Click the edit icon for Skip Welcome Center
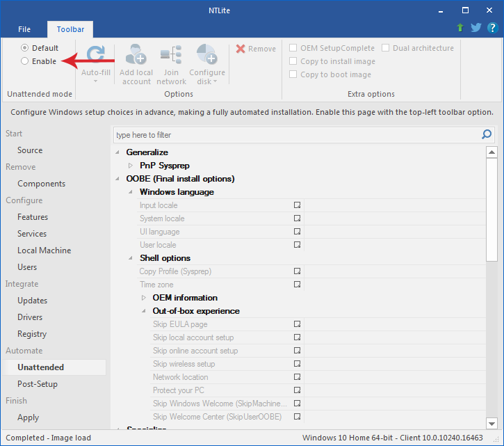504x446 pixels. 297,416
